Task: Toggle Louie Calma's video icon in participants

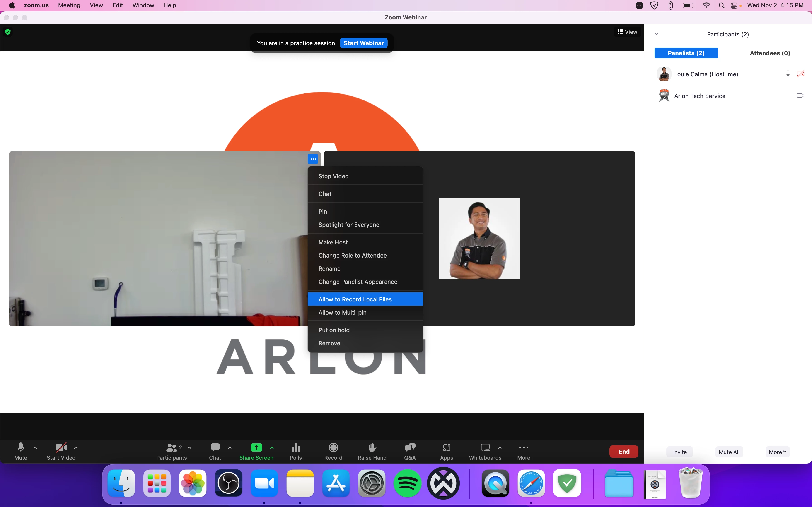Action: tap(801, 74)
